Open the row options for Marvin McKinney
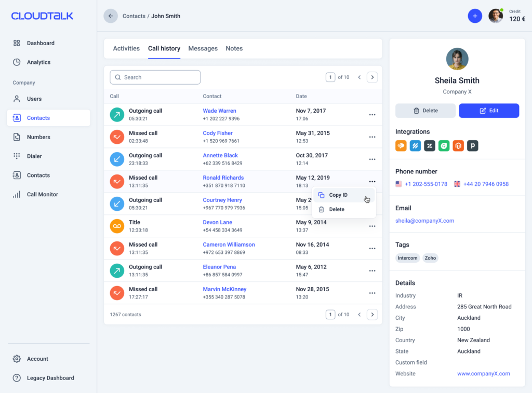The height and width of the screenshot is (393, 532). (x=372, y=293)
